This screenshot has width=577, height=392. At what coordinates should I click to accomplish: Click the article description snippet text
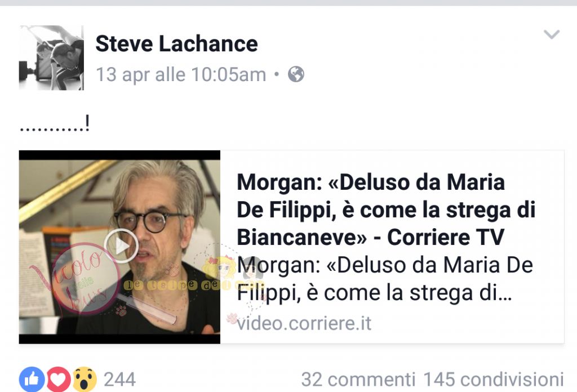tap(384, 279)
